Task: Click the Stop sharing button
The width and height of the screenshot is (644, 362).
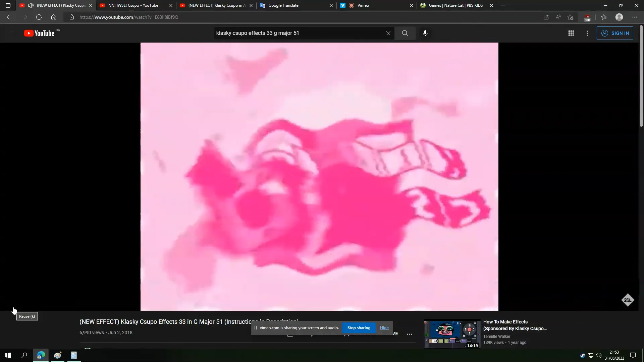Action: tap(359, 328)
